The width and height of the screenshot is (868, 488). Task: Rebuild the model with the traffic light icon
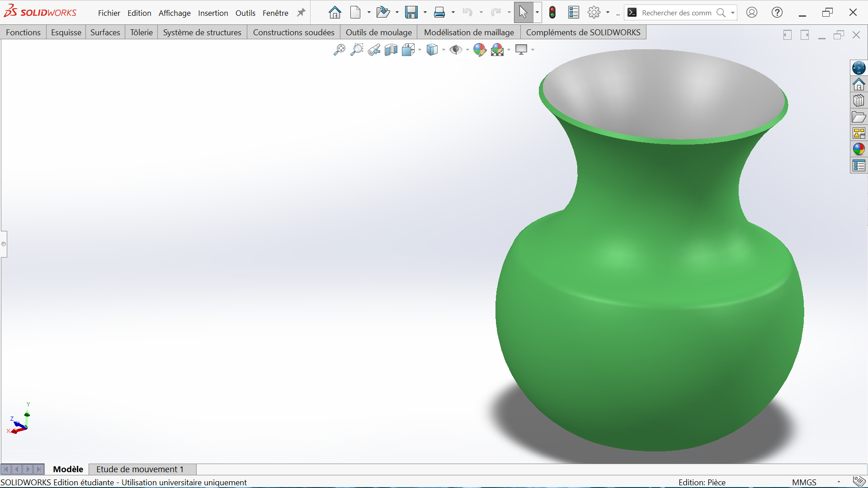click(552, 13)
